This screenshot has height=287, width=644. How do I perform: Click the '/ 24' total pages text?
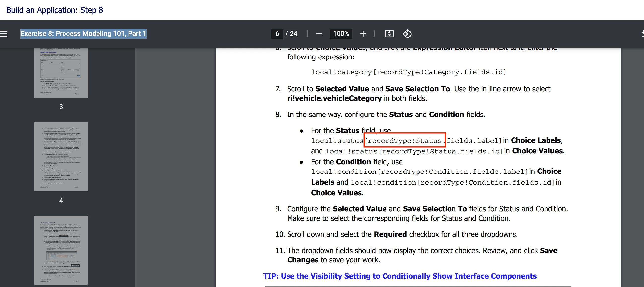pos(291,34)
